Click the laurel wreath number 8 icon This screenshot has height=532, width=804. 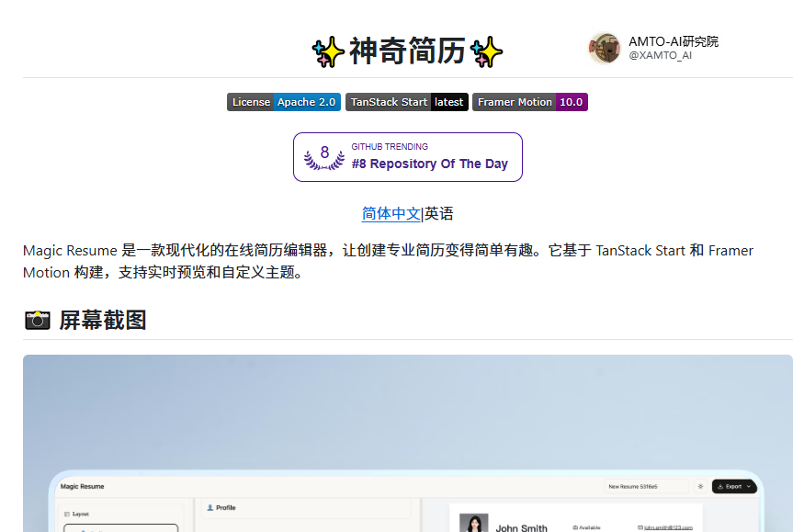(324, 157)
